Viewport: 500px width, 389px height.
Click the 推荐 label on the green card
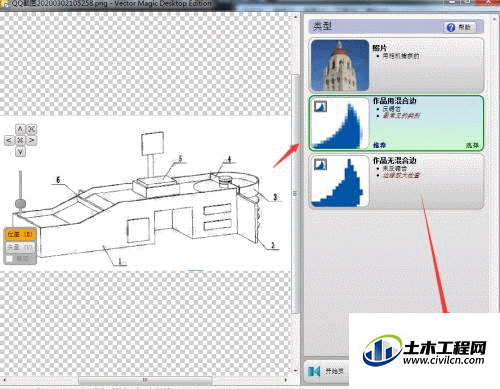pos(379,145)
